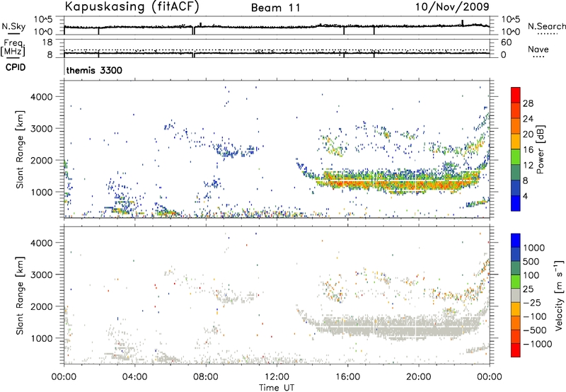Screen dimensions: 566x392
Task: Click the "3000" tick on velocity panel axis
Action: [42, 275]
